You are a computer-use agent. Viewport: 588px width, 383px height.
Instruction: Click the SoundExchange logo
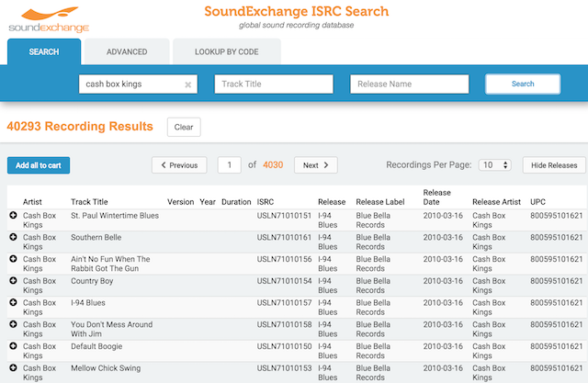[x=49, y=19]
